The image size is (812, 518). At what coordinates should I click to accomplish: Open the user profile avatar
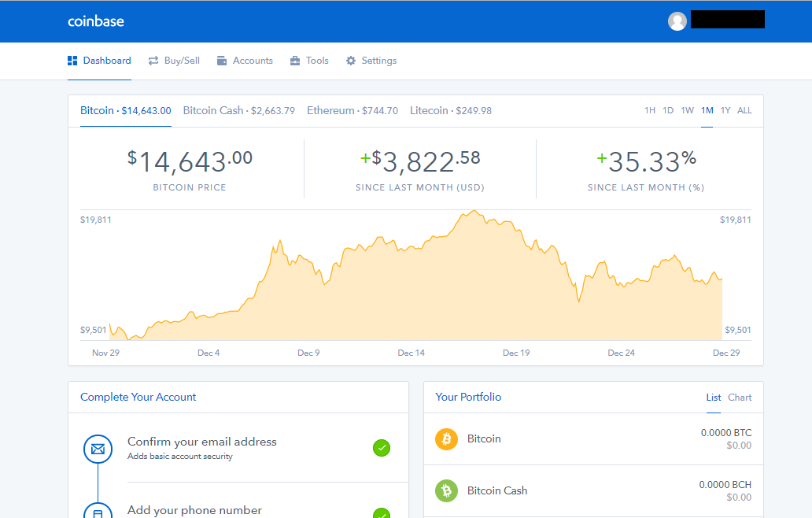pos(677,20)
